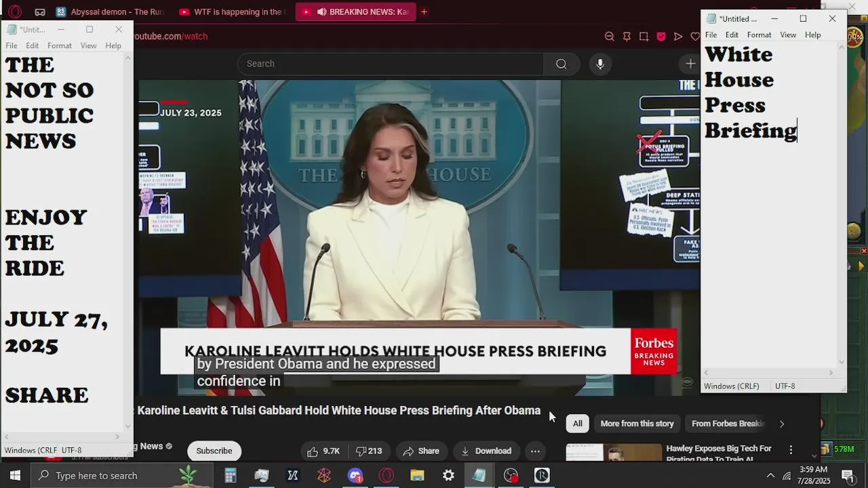This screenshot has width=868, height=488.
Task: Click the Download button under video
Action: pyautogui.click(x=486, y=451)
